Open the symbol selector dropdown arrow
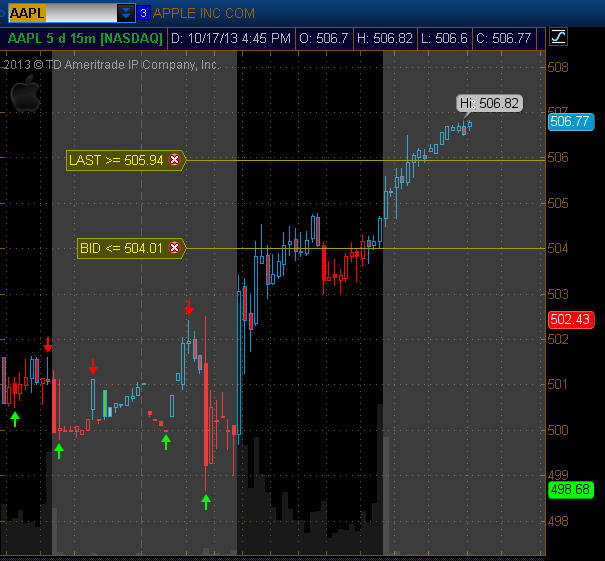The height and width of the screenshot is (561, 605). [x=126, y=13]
